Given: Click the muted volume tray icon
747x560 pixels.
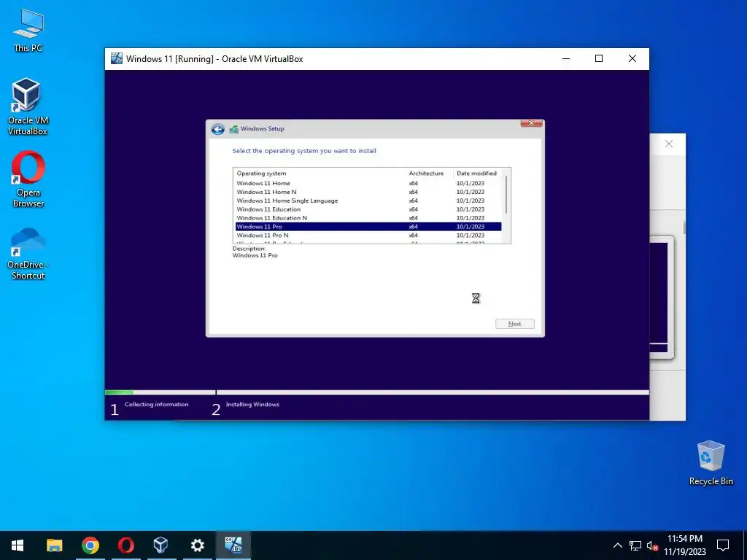Looking at the screenshot, I should (652, 545).
